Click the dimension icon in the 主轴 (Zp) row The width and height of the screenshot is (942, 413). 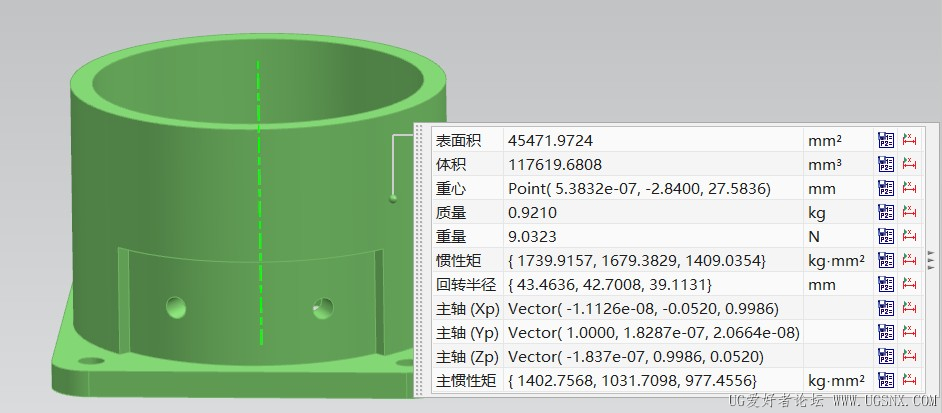910,356
